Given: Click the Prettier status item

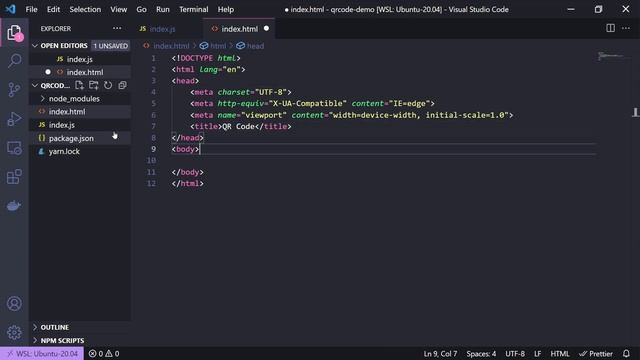Looking at the screenshot, I should click(596, 353).
